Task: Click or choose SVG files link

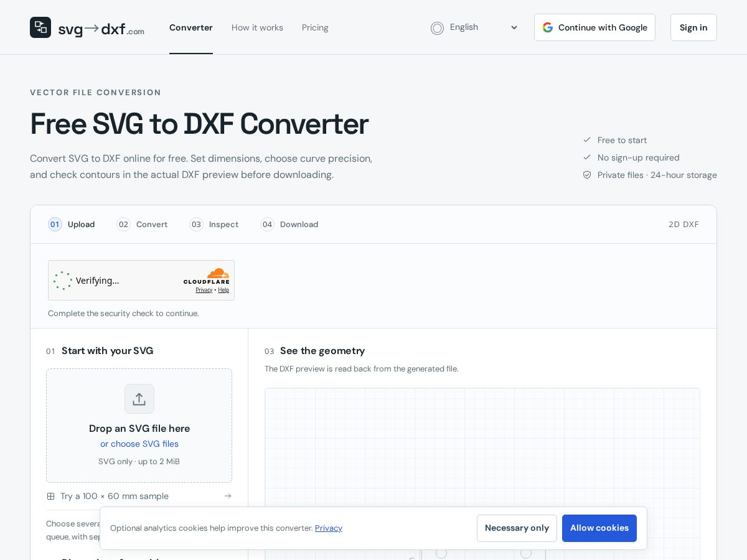Action: [139, 444]
